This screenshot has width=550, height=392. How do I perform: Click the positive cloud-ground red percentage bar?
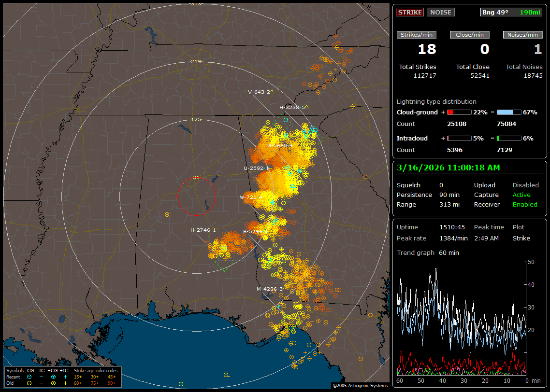(459, 112)
